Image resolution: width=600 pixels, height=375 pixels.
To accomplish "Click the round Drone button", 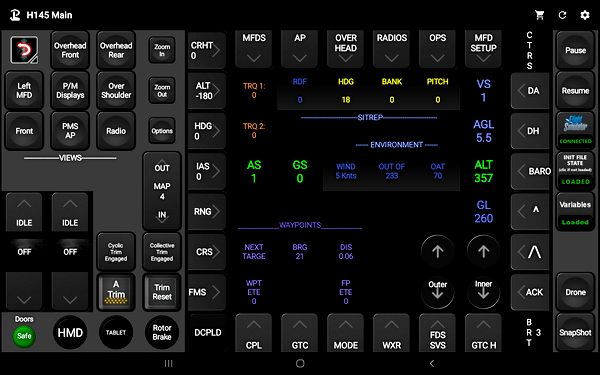I will pos(576,292).
